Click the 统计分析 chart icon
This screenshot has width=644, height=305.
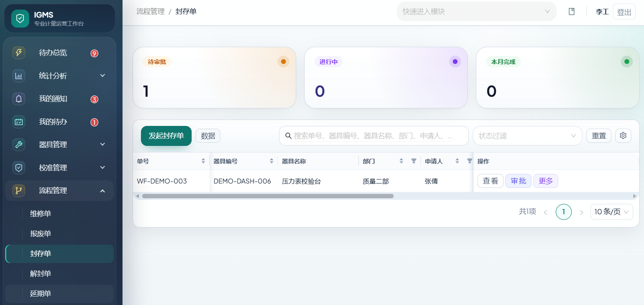coord(19,76)
